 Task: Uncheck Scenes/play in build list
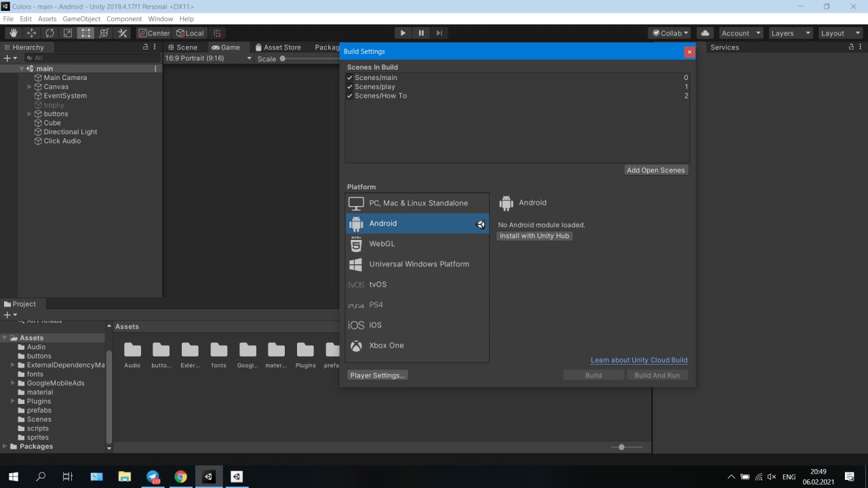pos(350,87)
